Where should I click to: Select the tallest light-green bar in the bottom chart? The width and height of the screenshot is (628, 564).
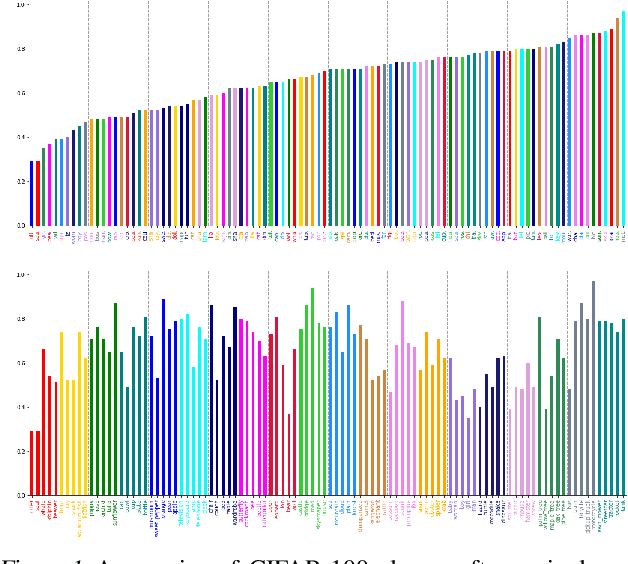[312, 392]
